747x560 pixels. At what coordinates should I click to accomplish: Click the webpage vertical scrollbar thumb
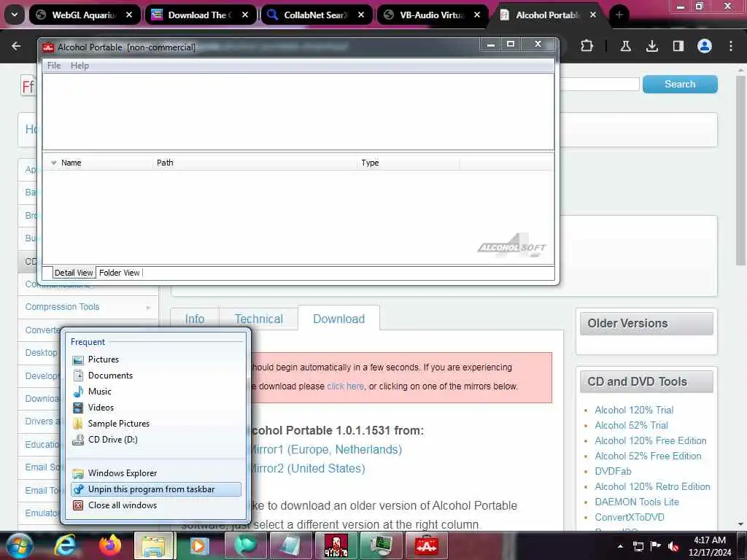click(x=740, y=170)
